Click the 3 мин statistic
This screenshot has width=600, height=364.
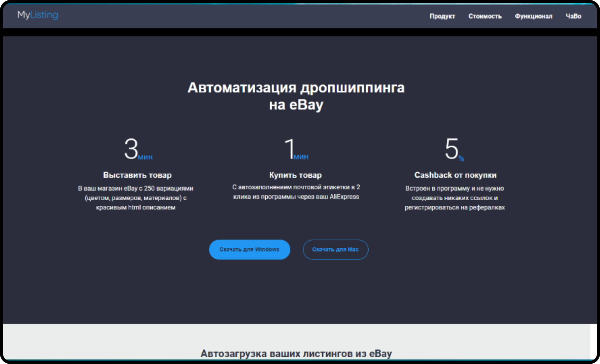138,149
